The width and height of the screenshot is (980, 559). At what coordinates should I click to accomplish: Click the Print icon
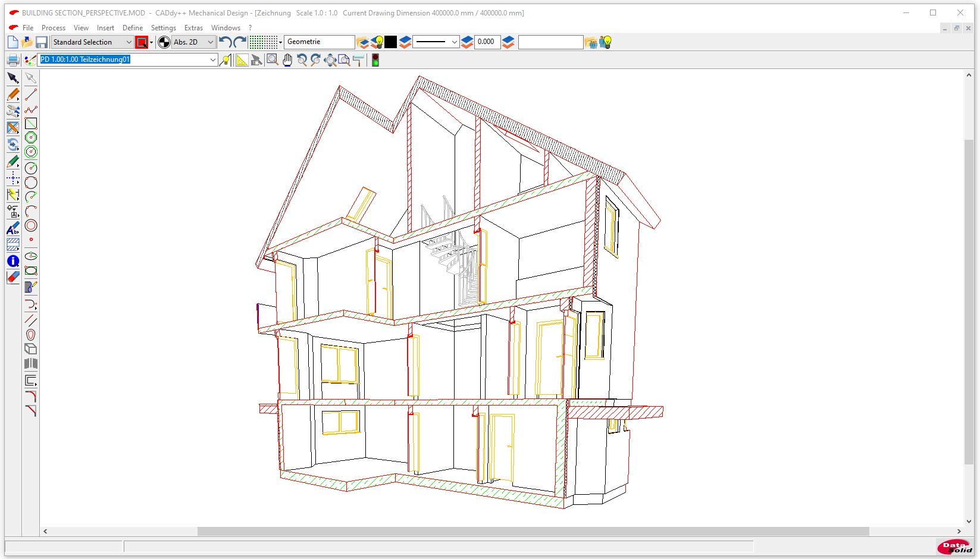tap(12, 60)
